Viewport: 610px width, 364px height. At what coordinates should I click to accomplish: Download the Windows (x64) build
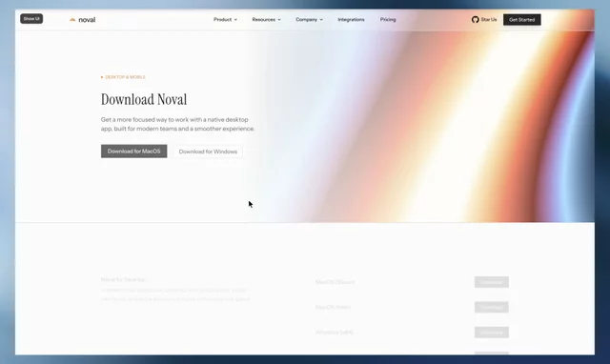click(492, 333)
